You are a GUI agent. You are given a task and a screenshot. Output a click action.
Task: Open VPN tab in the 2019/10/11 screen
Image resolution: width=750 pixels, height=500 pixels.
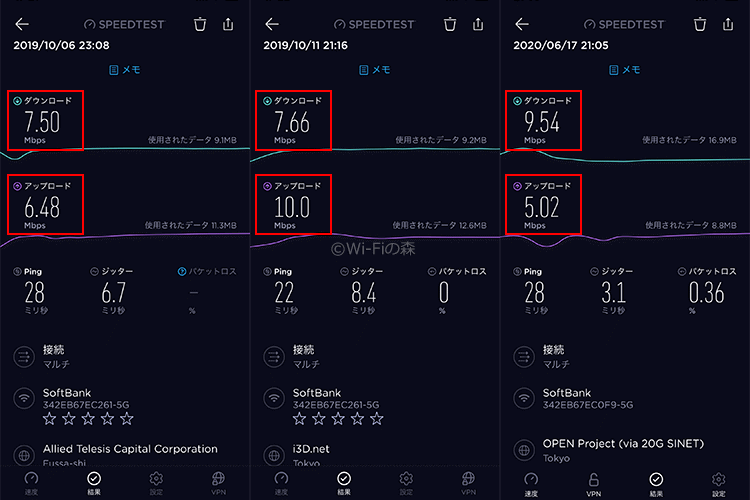468,483
